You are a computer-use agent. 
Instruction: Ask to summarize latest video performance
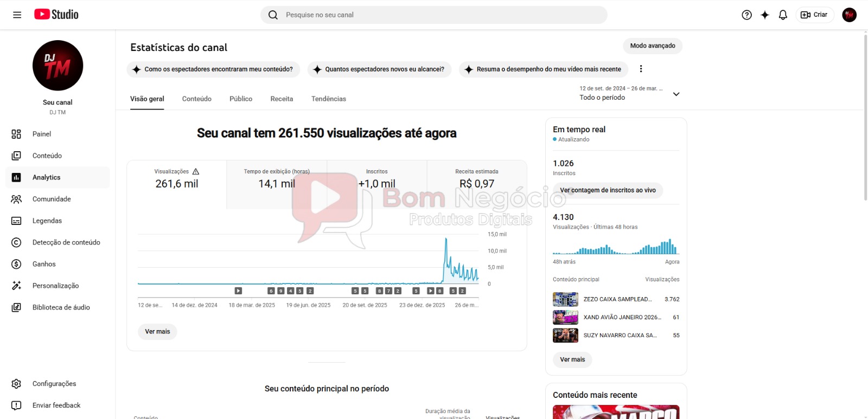coord(544,69)
